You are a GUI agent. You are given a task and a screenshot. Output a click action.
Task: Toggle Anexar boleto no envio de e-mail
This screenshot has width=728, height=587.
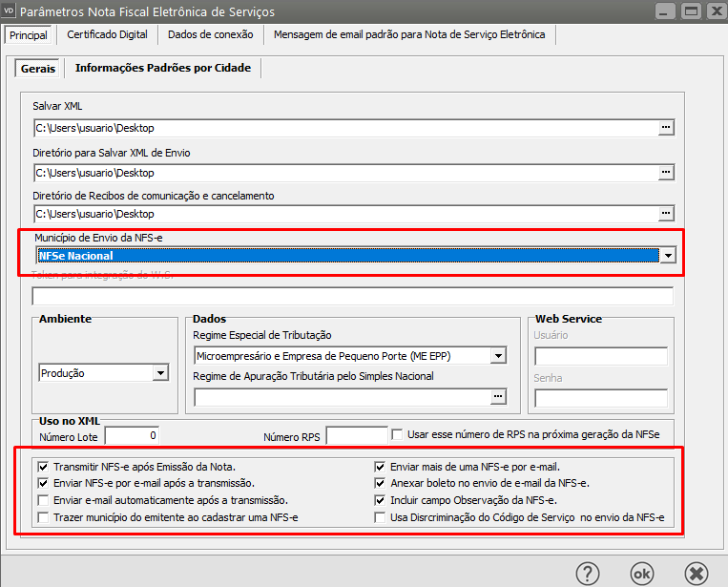380,483
